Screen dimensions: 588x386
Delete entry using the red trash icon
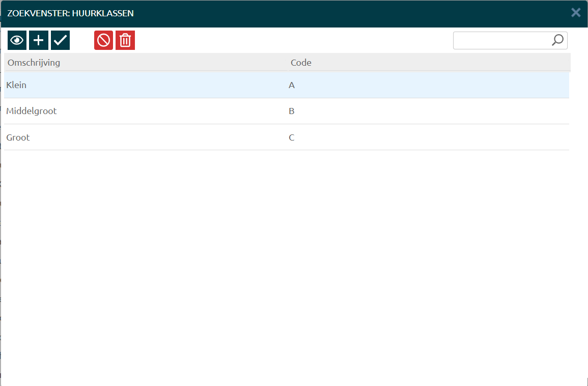click(125, 41)
